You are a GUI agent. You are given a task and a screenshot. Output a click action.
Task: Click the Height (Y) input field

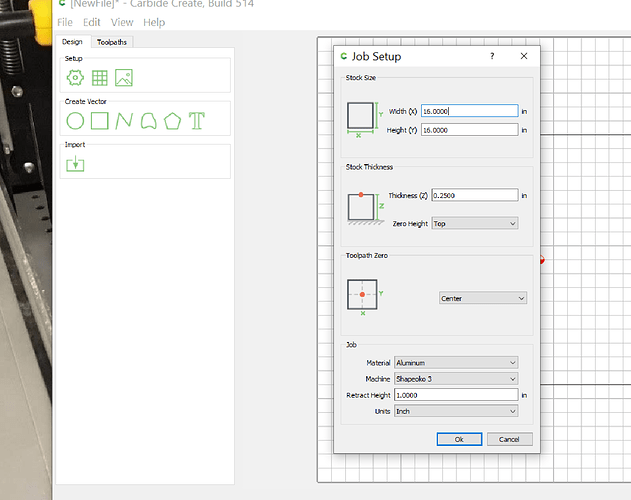[x=470, y=130]
